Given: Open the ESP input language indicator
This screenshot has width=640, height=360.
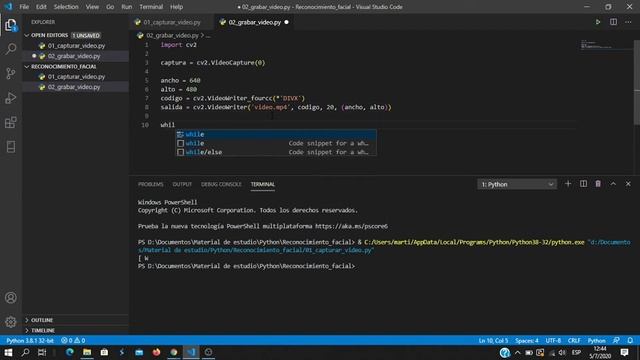Looking at the screenshot, I should pyautogui.click(x=576, y=352).
